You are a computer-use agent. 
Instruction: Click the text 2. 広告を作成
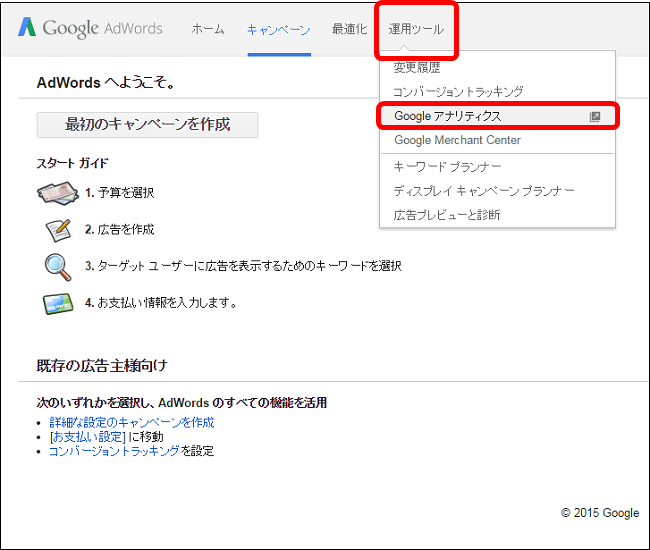119,229
